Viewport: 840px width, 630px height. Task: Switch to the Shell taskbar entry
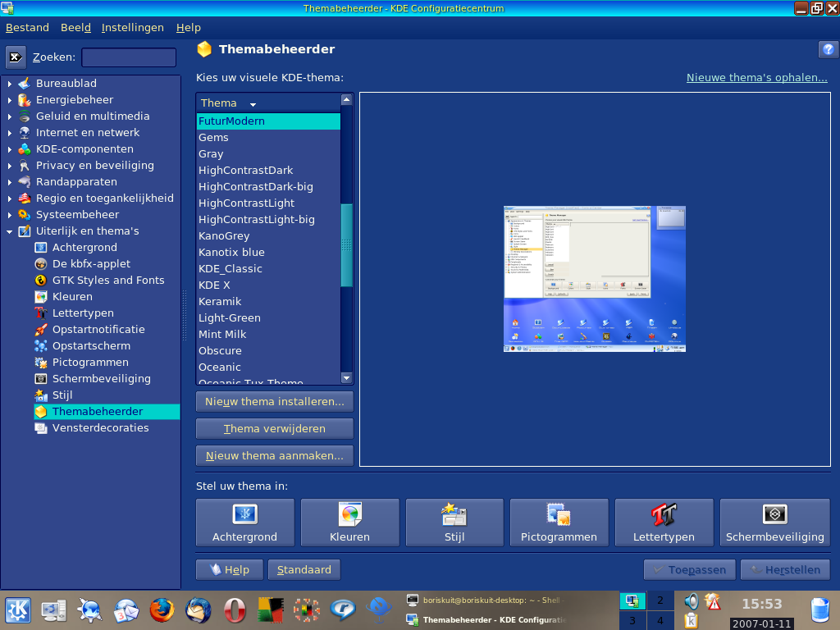point(486,600)
